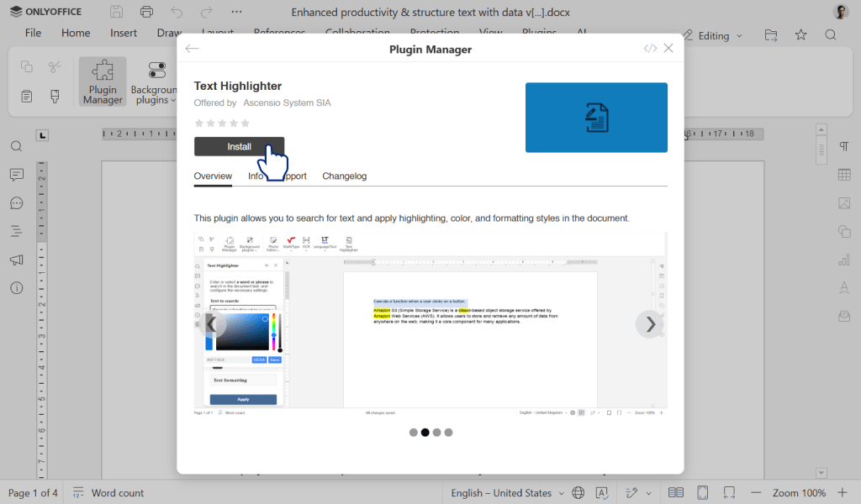861x504 pixels.
Task: View the plugin source code via </> icon
Action: (649, 48)
